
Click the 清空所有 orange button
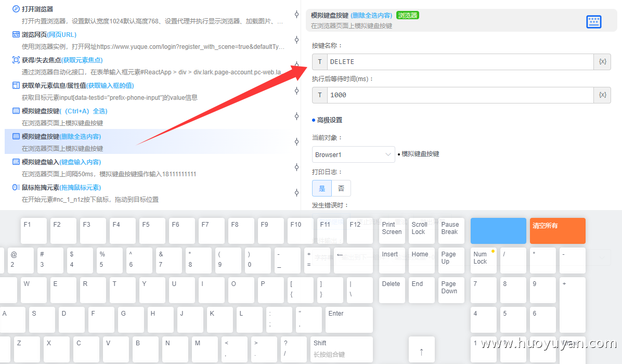pyautogui.click(x=558, y=231)
